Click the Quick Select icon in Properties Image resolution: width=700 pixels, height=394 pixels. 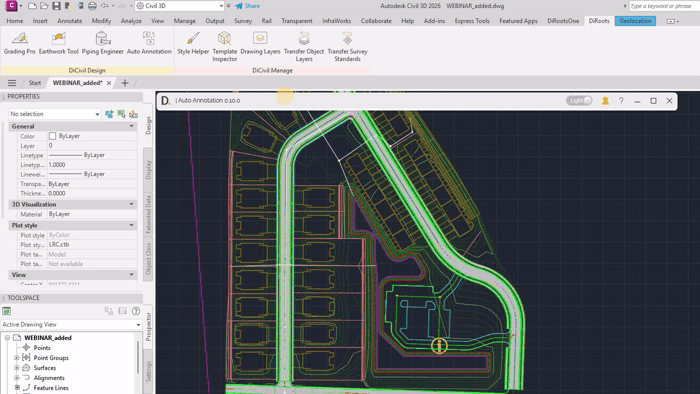(133, 114)
